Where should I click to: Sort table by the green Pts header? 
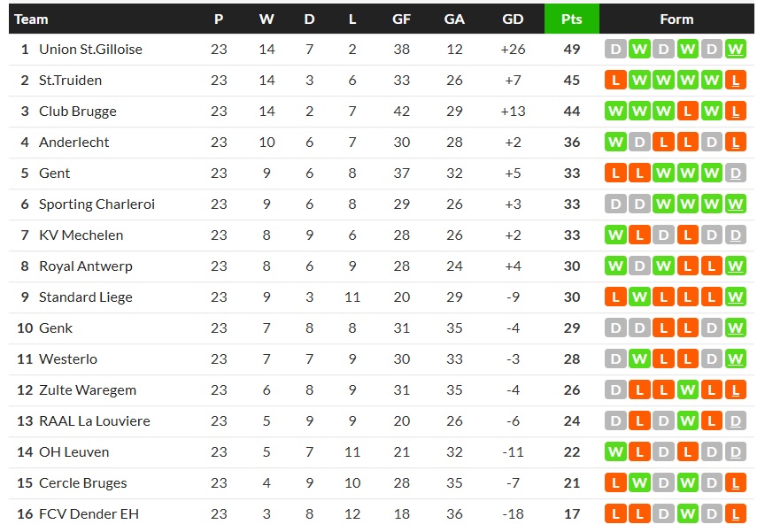571,19
